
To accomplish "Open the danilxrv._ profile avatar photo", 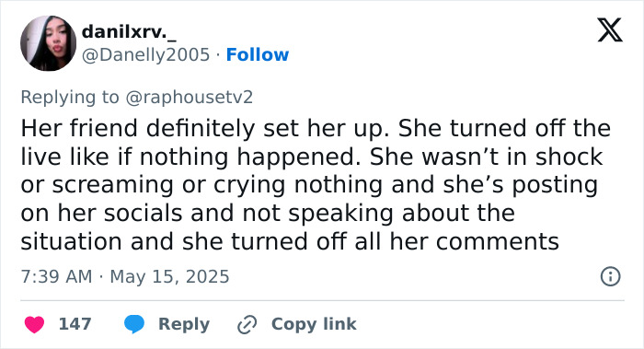I will point(48,43).
